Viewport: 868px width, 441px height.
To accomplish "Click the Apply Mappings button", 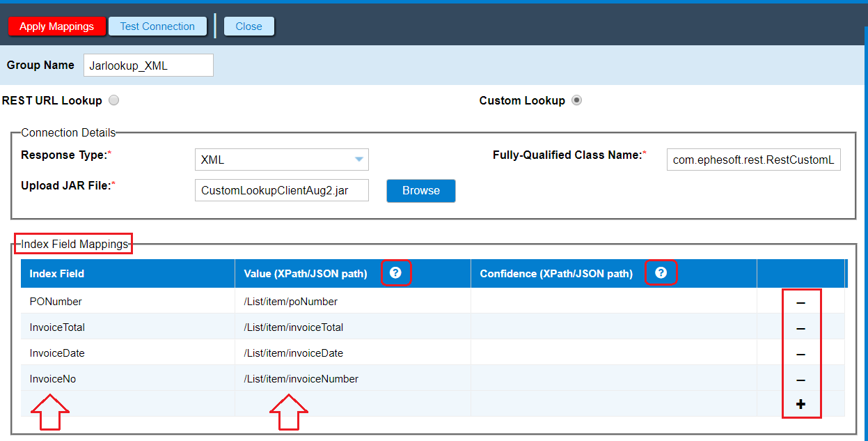I will (56, 26).
